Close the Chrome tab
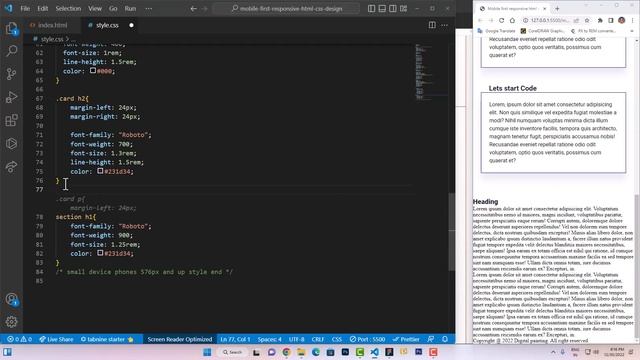 (544, 8)
